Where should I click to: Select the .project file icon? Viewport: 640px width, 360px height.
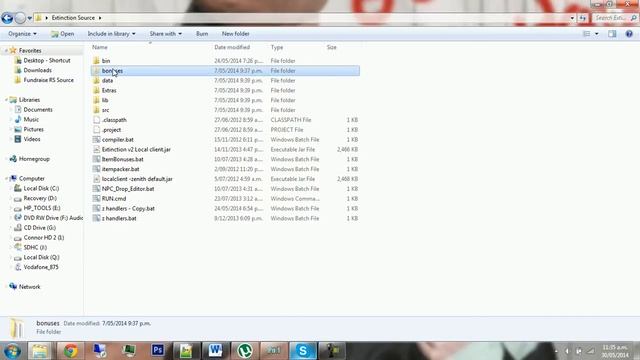click(96, 130)
